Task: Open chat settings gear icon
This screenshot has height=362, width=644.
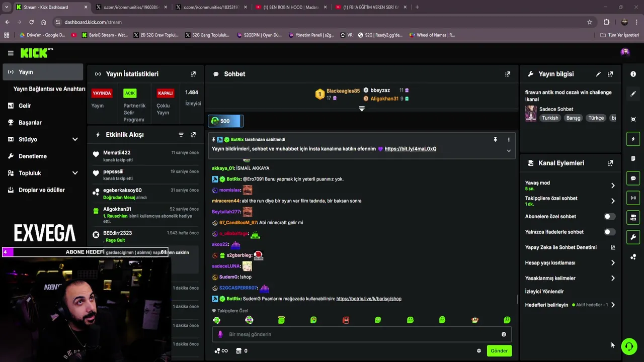Action: [479, 351]
